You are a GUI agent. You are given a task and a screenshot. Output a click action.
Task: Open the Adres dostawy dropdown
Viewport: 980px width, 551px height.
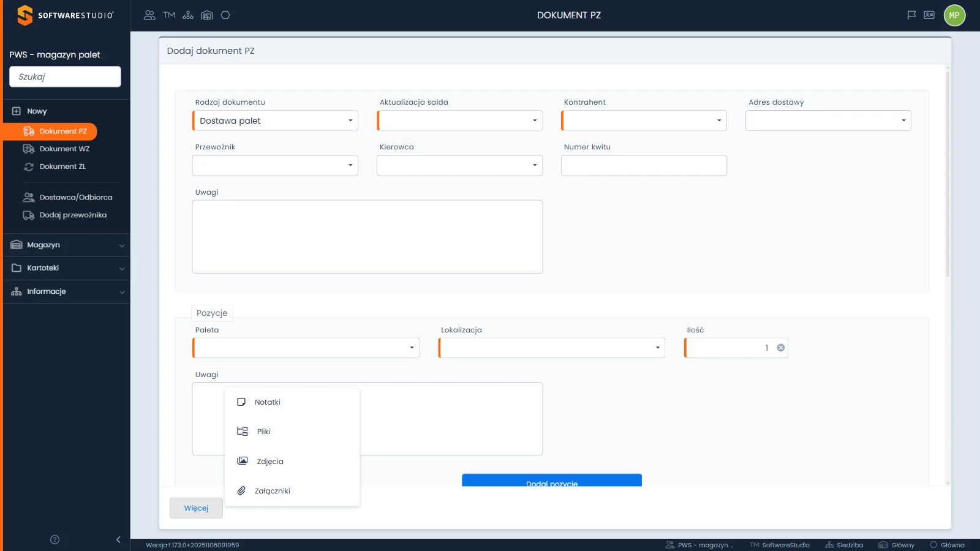tap(828, 121)
